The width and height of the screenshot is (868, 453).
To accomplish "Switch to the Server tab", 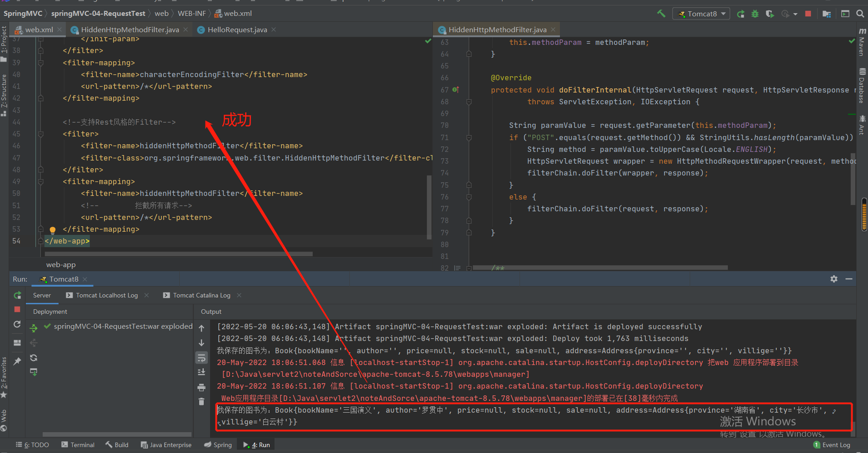I will [x=42, y=295].
